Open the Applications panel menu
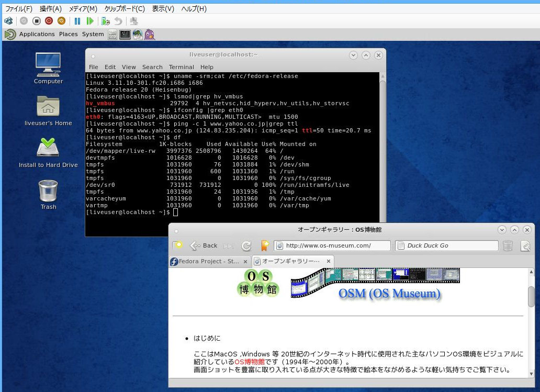This screenshot has height=392, width=540. 37,34
